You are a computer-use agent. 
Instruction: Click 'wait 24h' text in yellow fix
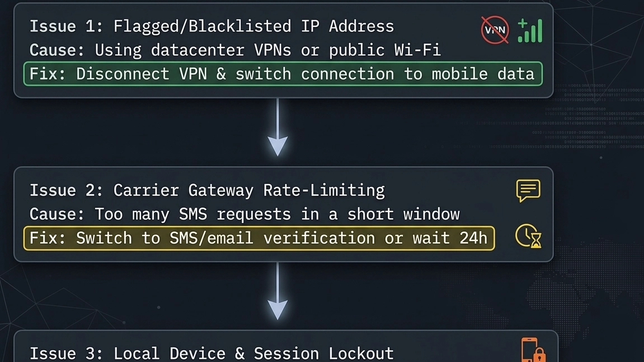coord(450,238)
